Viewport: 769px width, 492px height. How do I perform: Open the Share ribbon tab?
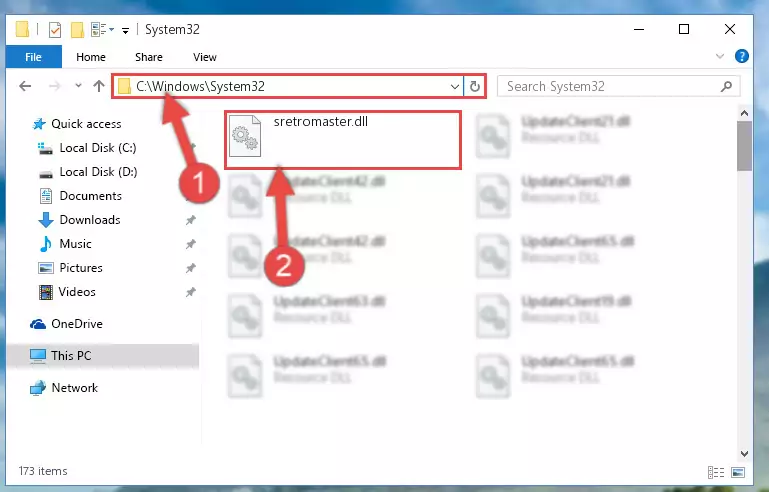pos(149,57)
